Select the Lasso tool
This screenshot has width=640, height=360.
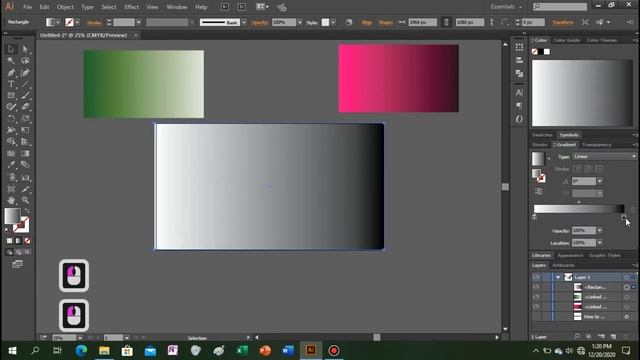tap(25, 61)
